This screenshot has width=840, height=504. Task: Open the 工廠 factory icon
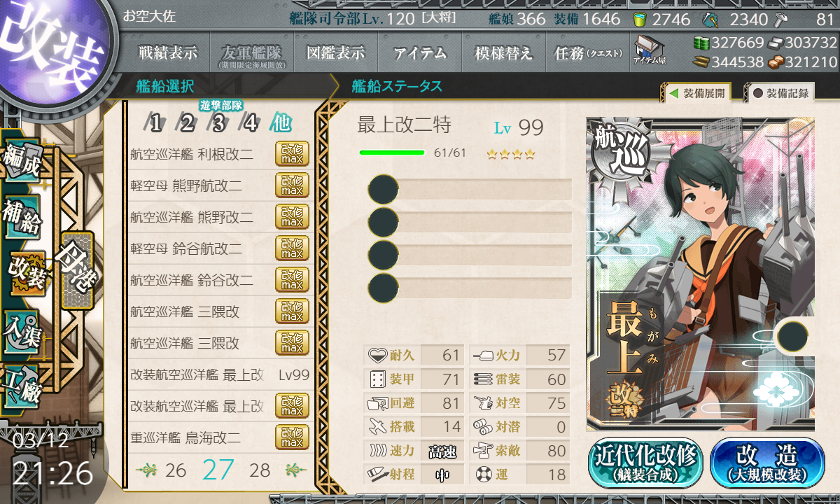tap(22, 382)
